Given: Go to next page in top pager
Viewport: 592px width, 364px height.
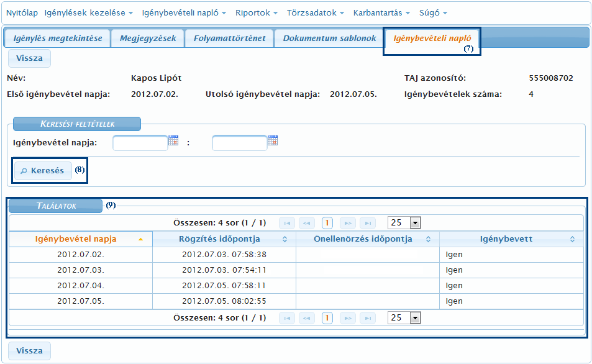Looking at the screenshot, I should [x=348, y=223].
